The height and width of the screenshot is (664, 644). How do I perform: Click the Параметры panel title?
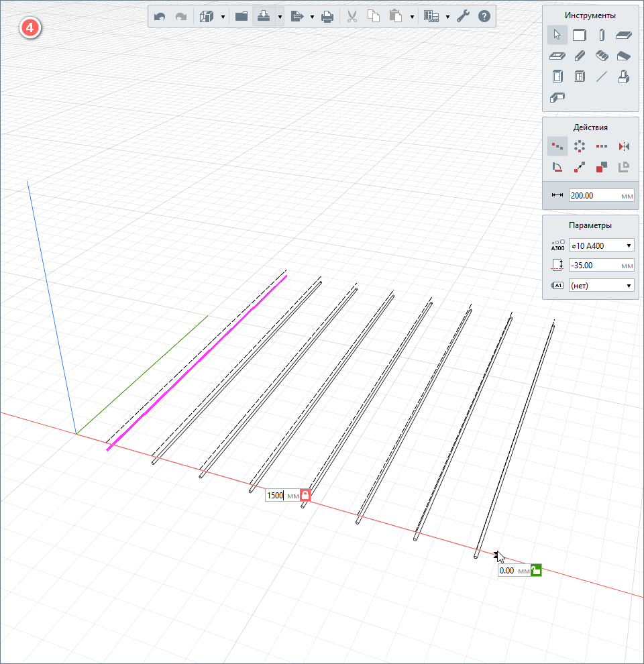[590, 225]
